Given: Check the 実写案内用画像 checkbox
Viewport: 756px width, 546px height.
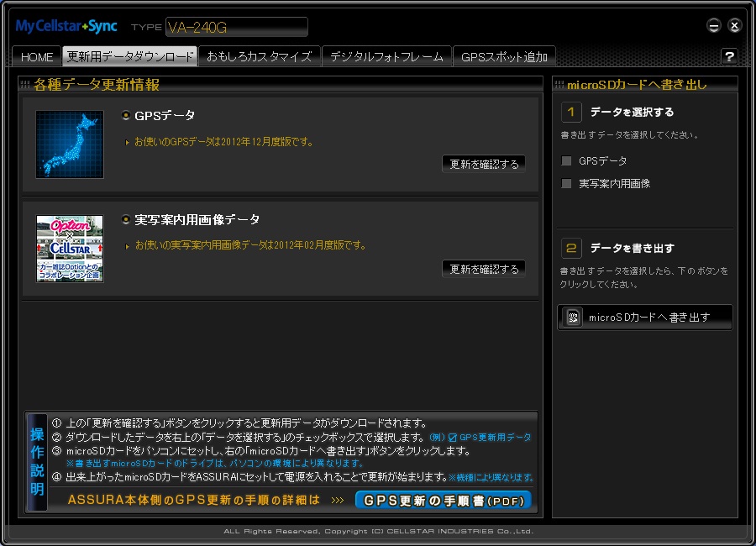Looking at the screenshot, I should pyautogui.click(x=566, y=183).
